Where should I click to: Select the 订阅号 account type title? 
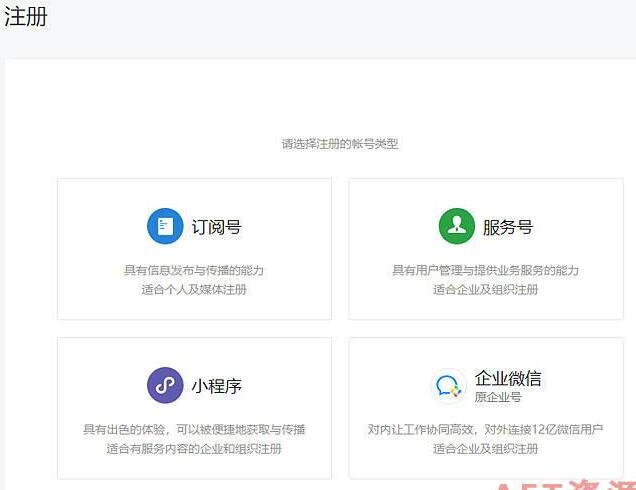[x=217, y=227]
